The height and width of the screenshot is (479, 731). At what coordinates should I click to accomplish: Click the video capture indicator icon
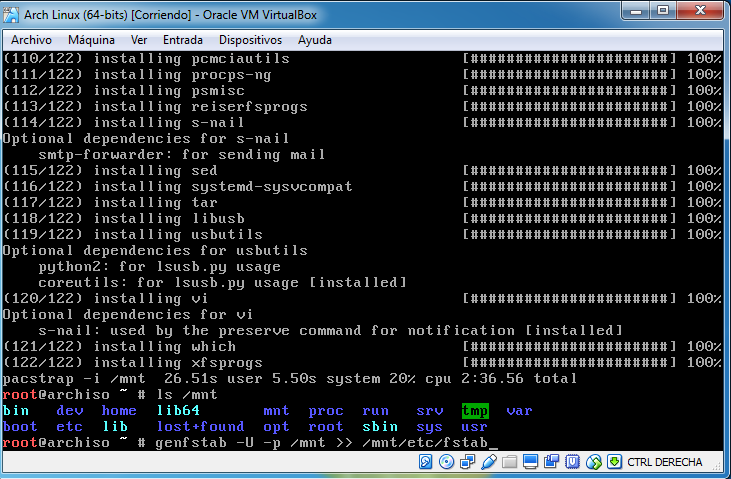[549, 462]
